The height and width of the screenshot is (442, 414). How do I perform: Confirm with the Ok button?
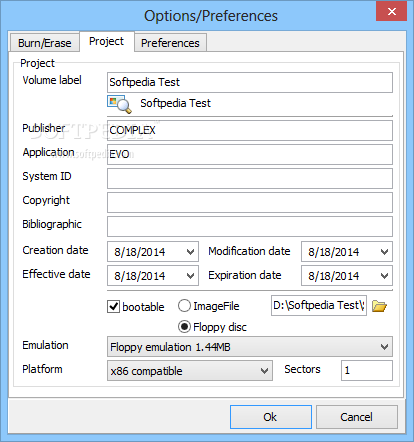pos(271,417)
